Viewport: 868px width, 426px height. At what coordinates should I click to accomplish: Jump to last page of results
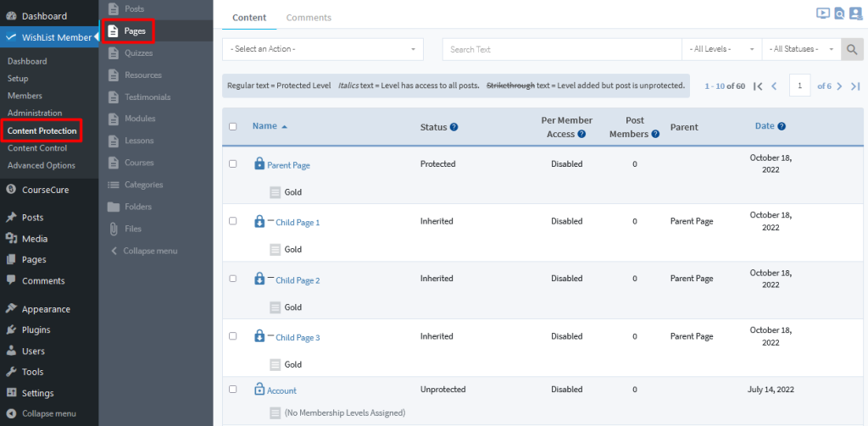click(855, 86)
